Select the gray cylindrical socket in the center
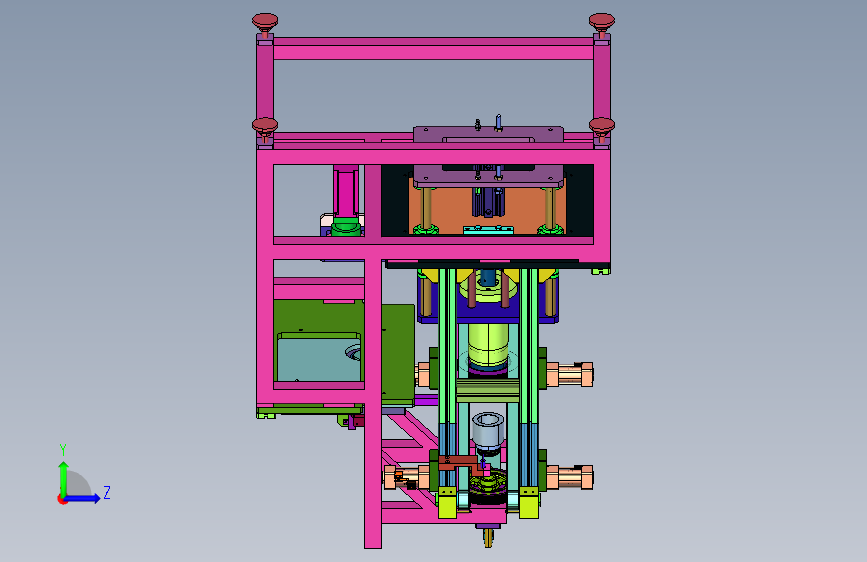 [488, 429]
